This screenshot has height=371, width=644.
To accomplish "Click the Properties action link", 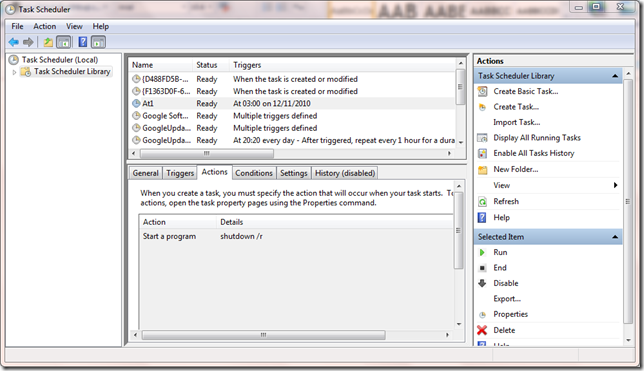I will 511,314.
